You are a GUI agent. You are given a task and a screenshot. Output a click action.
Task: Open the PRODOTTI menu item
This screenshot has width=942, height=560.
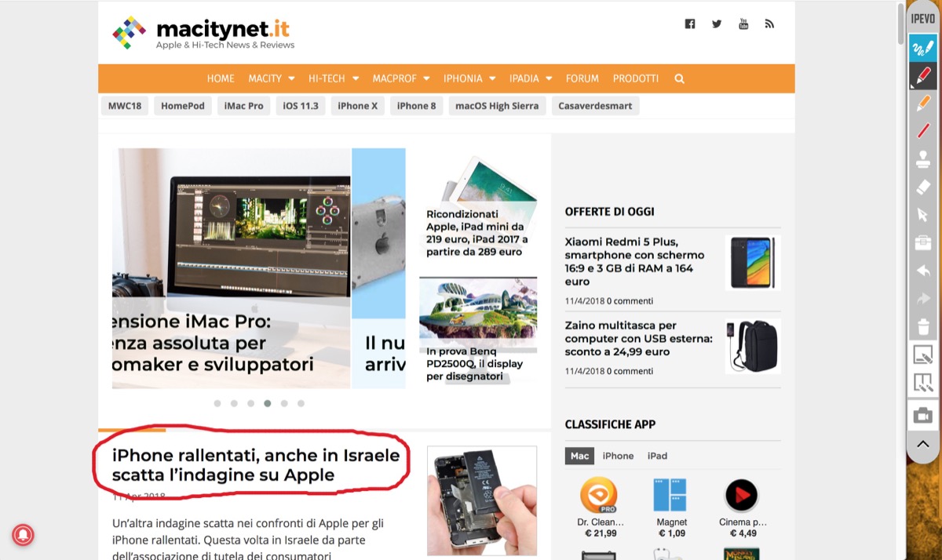636,78
